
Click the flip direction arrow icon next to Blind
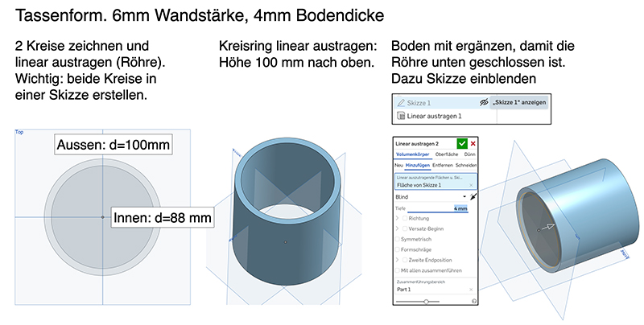473,196
